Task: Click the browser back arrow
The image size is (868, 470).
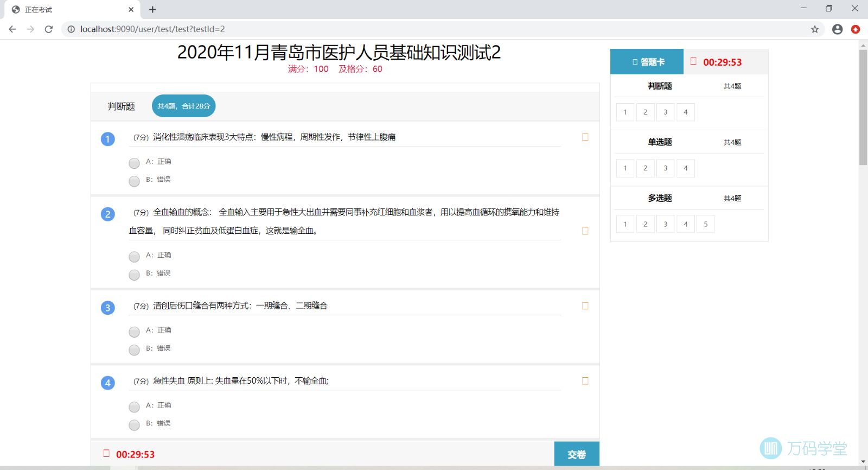Action: coord(12,29)
